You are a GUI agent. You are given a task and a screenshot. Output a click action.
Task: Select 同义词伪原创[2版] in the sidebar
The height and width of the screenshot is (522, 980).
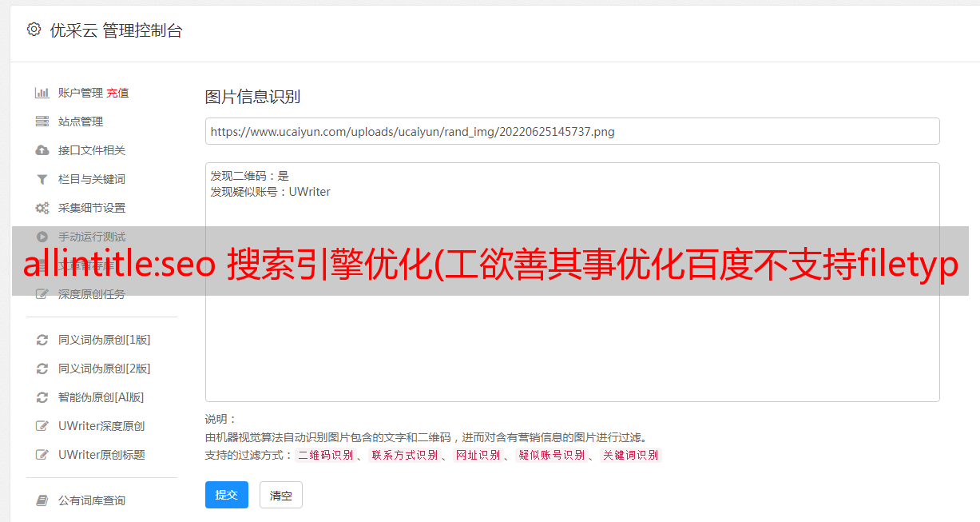[105, 369]
